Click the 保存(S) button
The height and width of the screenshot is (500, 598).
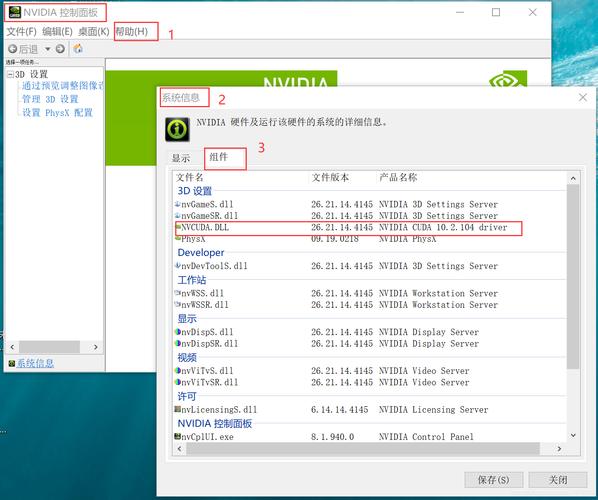[494, 480]
